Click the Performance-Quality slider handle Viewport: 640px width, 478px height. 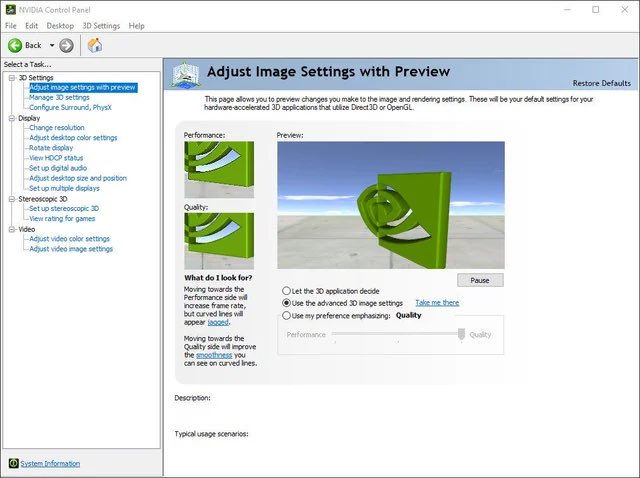[x=461, y=334]
